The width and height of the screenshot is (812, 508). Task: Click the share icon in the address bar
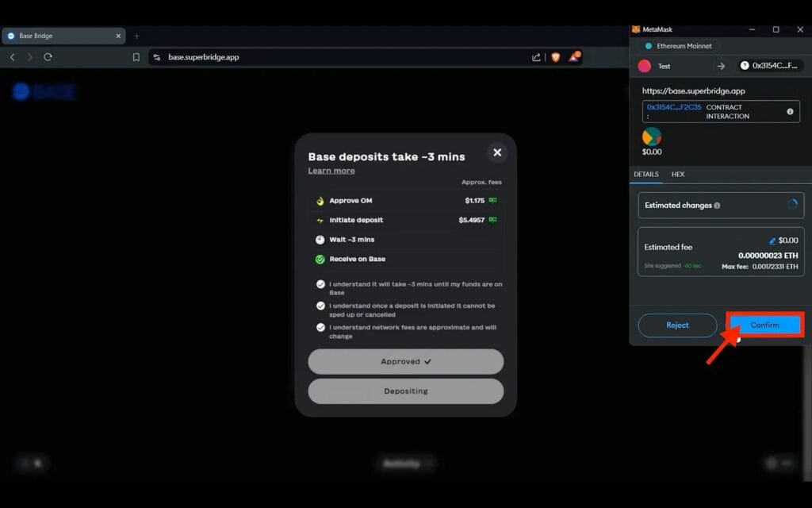pos(536,57)
